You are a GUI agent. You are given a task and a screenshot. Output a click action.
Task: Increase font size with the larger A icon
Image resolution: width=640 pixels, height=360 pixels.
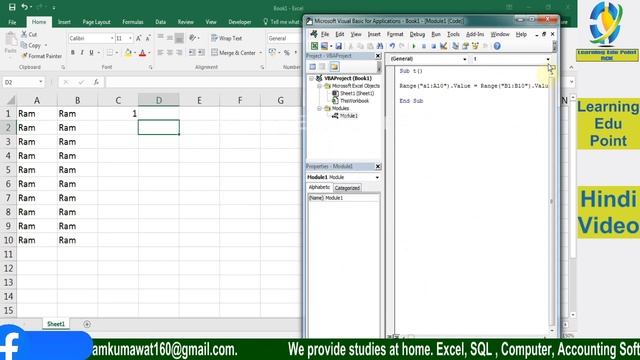(139, 38)
